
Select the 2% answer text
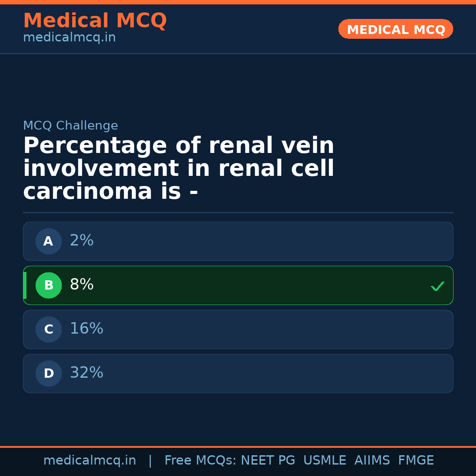pos(82,241)
